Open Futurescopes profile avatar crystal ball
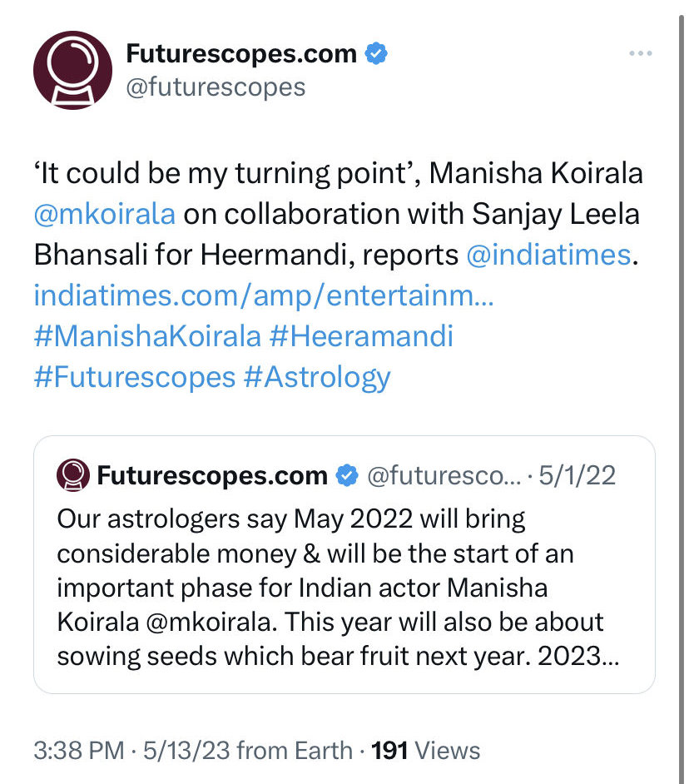This screenshot has height=784, width=689. click(73, 70)
